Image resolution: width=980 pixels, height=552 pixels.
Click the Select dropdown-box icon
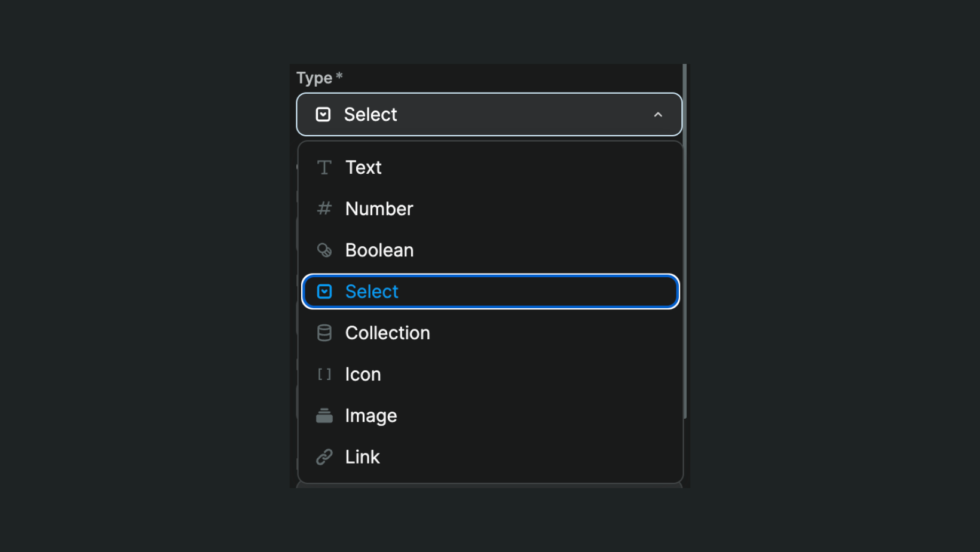click(x=324, y=291)
